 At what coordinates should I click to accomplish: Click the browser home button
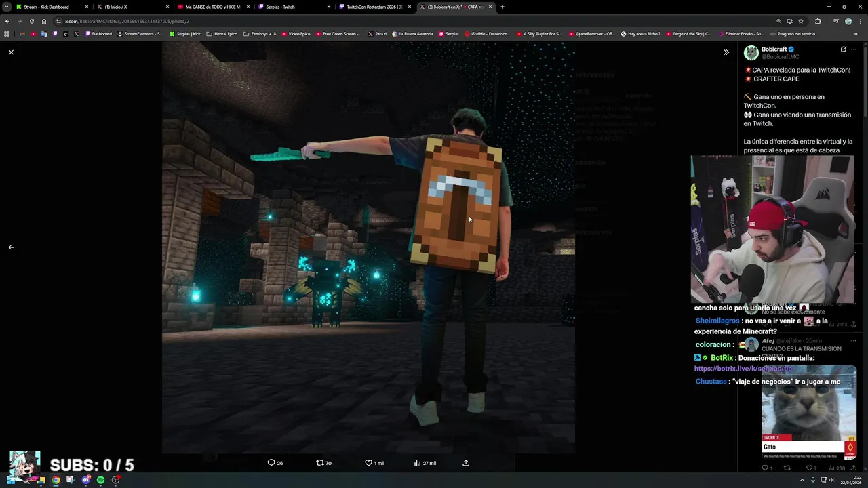(x=44, y=21)
